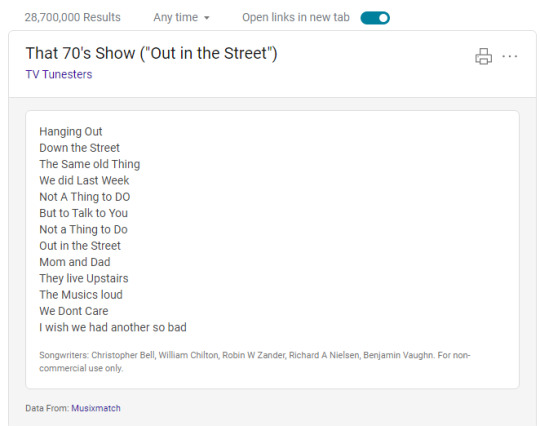Click the printer icon to print lyrics
Image resolution: width=540 pixels, height=426 pixels.
[x=484, y=56]
